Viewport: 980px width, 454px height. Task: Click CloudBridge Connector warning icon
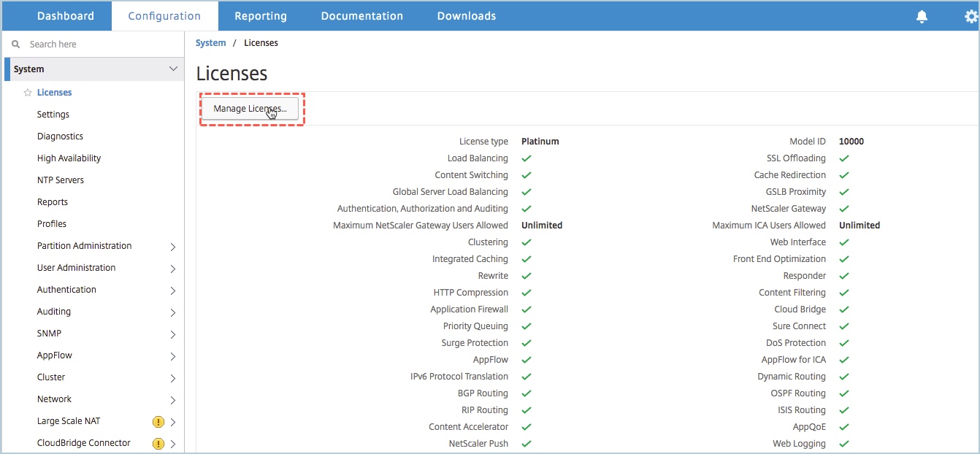pyautogui.click(x=158, y=443)
